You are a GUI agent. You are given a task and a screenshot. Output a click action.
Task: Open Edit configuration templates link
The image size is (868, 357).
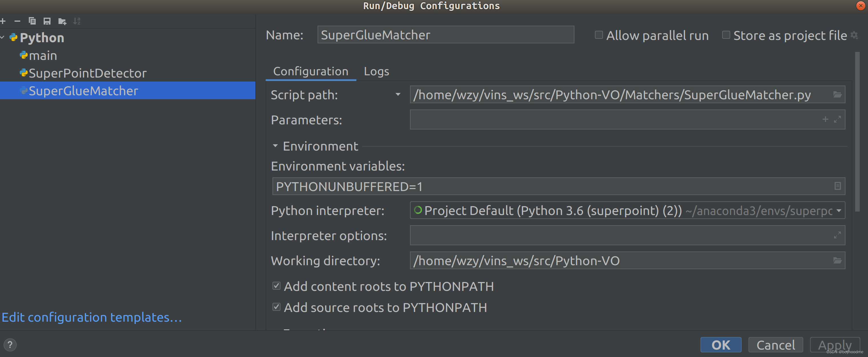(92, 317)
